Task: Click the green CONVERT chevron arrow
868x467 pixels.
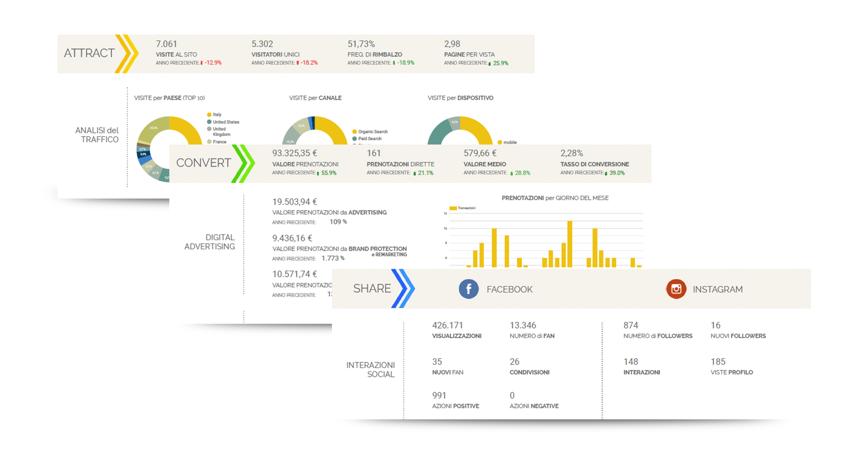Action: 243,164
